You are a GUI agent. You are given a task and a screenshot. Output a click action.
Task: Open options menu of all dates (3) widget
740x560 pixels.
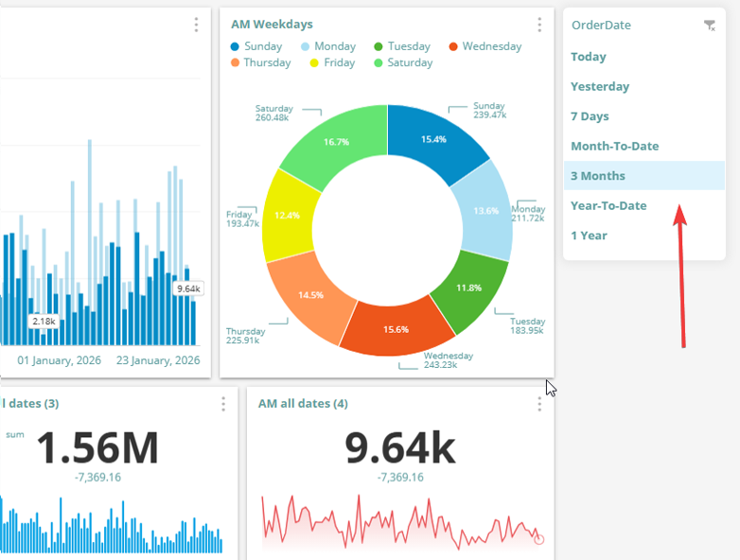coord(223,404)
